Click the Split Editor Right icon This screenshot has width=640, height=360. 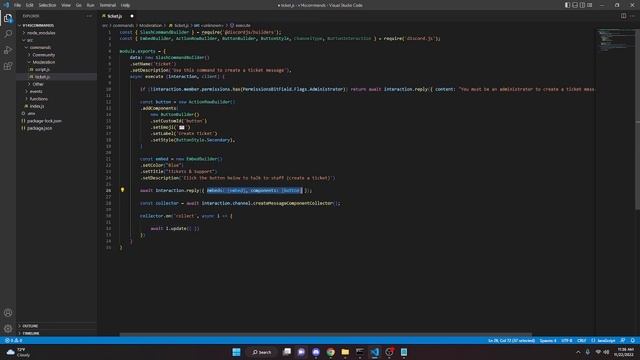(x=623, y=16)
